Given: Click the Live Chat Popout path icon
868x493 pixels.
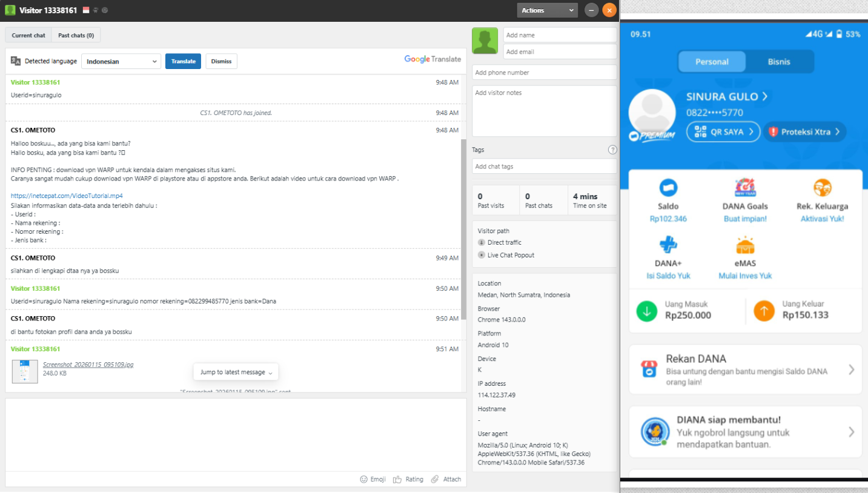Looking at the screenshot, I should [x=482, y=255].
